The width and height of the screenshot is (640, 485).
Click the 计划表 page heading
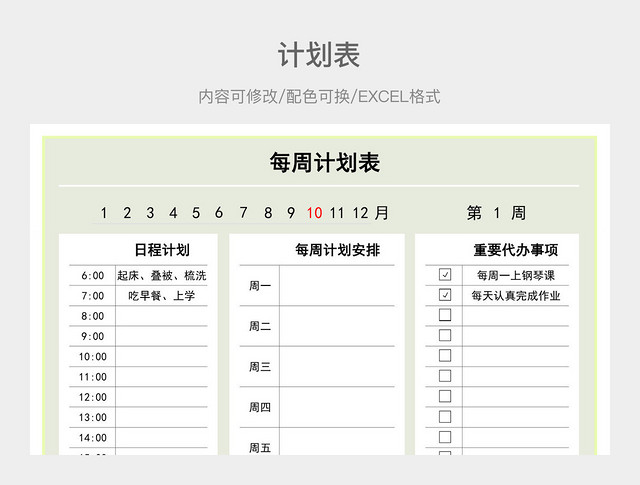(319, 55)
